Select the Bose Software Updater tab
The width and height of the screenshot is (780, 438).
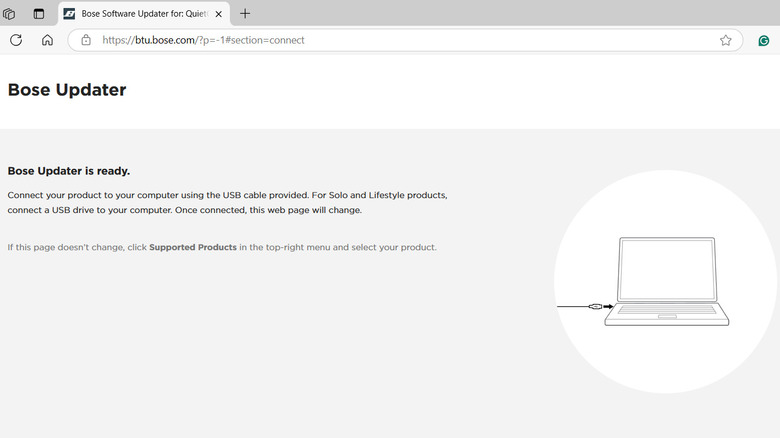pyautogui.click(x=144, y=14)
